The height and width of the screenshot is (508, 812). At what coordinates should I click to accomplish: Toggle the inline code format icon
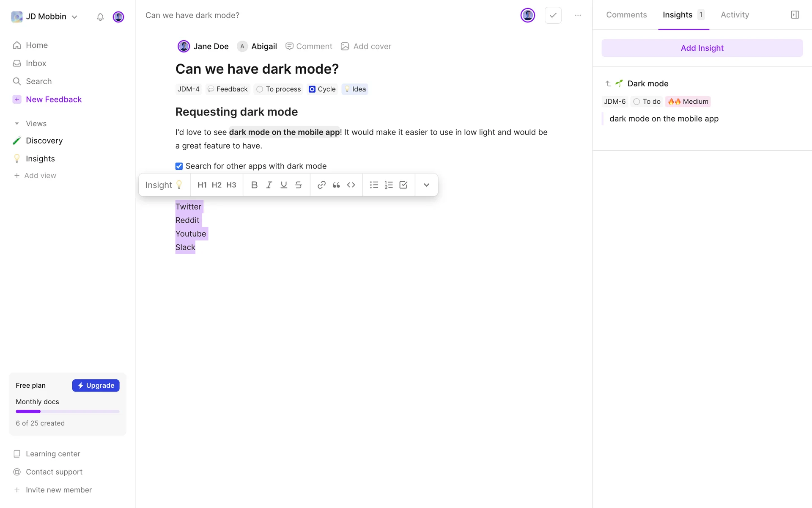351,185
